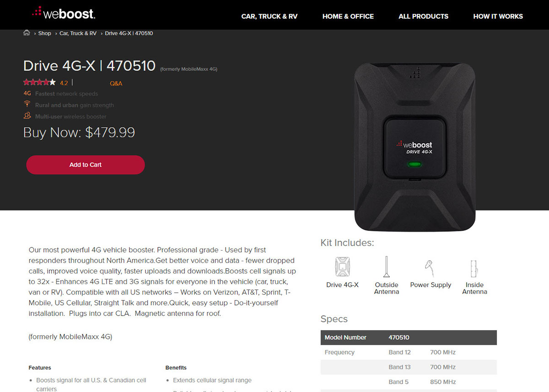This screenshot has height=392, width=549.
Task: Click the Outside Antenna kit icon
Action: [x=387, y=266]
